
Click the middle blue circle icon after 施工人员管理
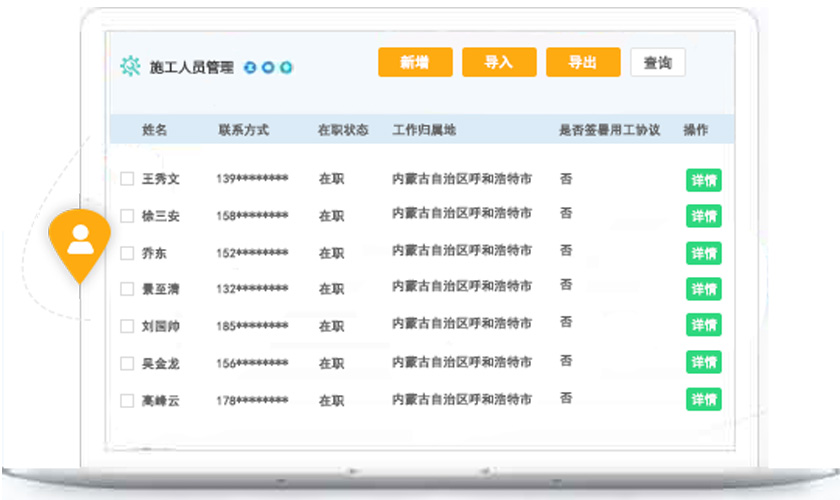coord(268,68)
